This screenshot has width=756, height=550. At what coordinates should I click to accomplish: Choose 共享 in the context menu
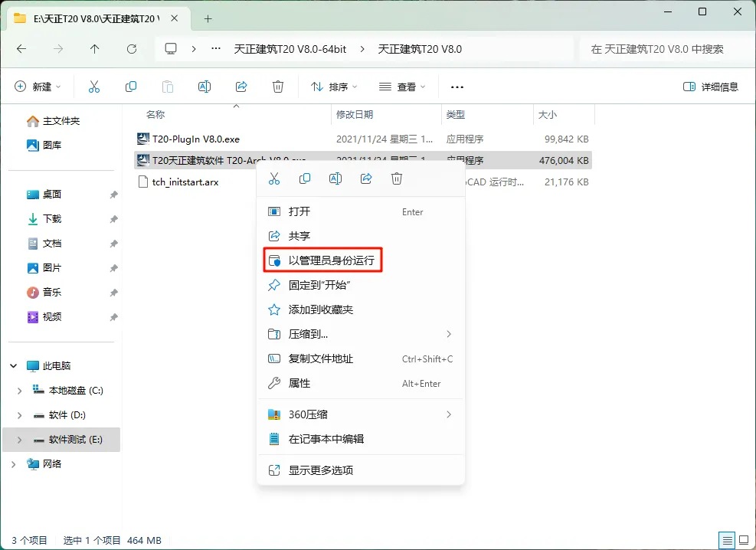(361, 236)
